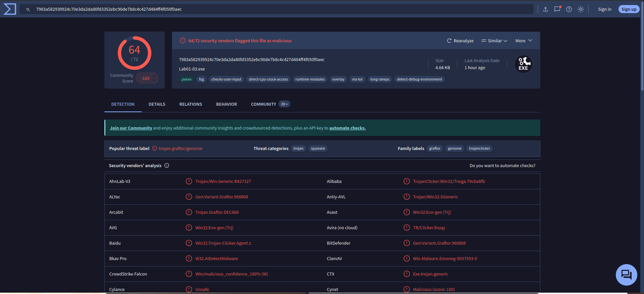Screen dimensions: 644x294
Task: Switch to the RELATIONS tab
Action: (191, 104)
